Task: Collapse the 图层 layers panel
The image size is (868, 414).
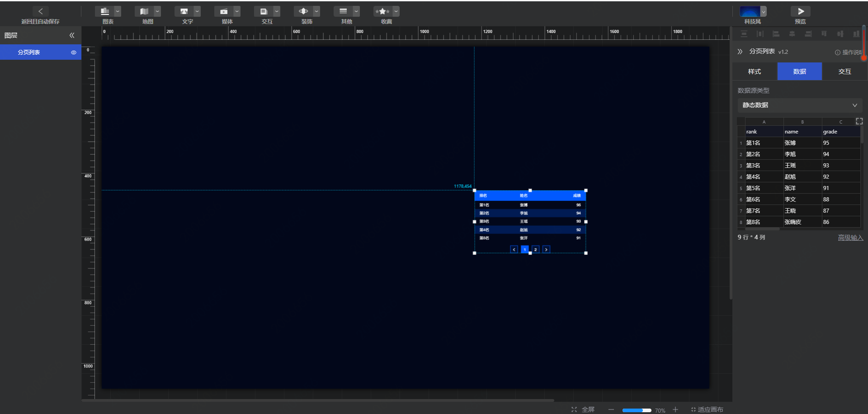Action: click(x=72, y=35)
